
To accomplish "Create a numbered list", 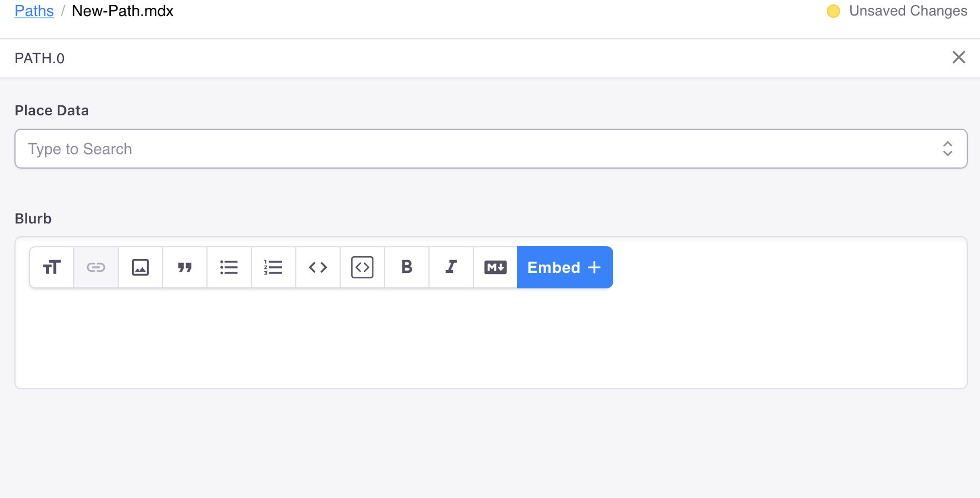I will pyautogui.click(x=274, y=267).
